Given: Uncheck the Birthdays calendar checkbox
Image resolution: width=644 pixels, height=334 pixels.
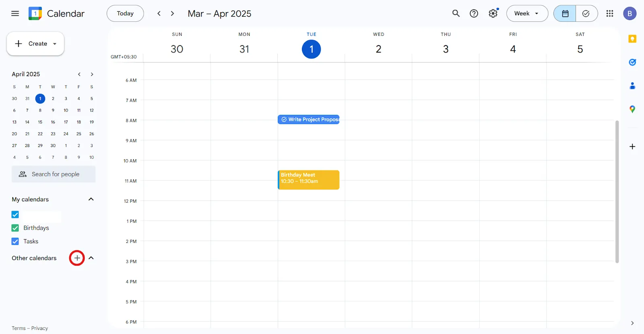Looking at the screenshot, I should (x=15, y=228).
